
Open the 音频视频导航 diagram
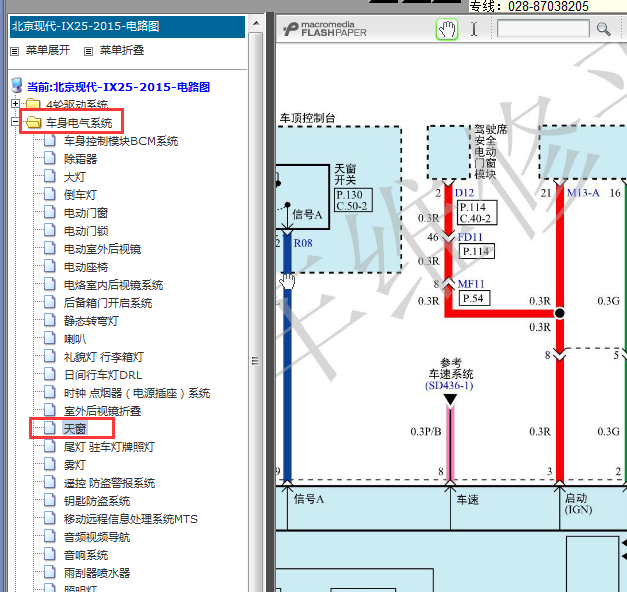pyautogui.click(x=97, y=537)
